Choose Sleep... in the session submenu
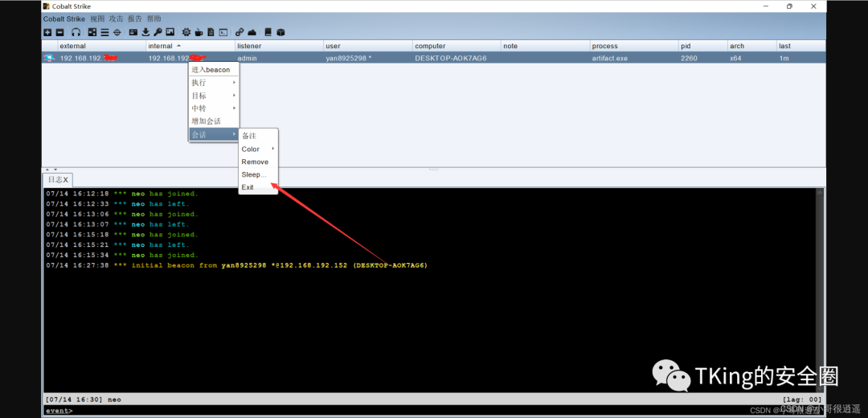The height and width of the screenshot is (418, 868). [x=259, y=174]
